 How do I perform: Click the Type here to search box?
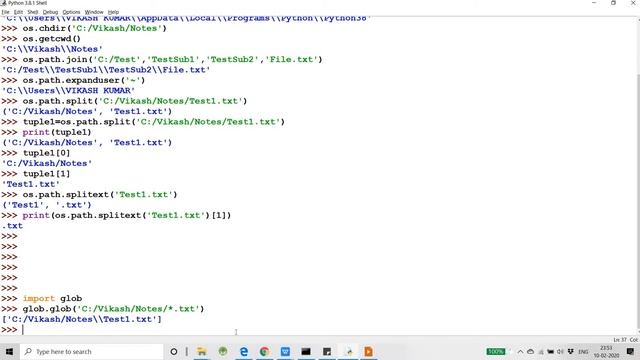coord(91,351)
